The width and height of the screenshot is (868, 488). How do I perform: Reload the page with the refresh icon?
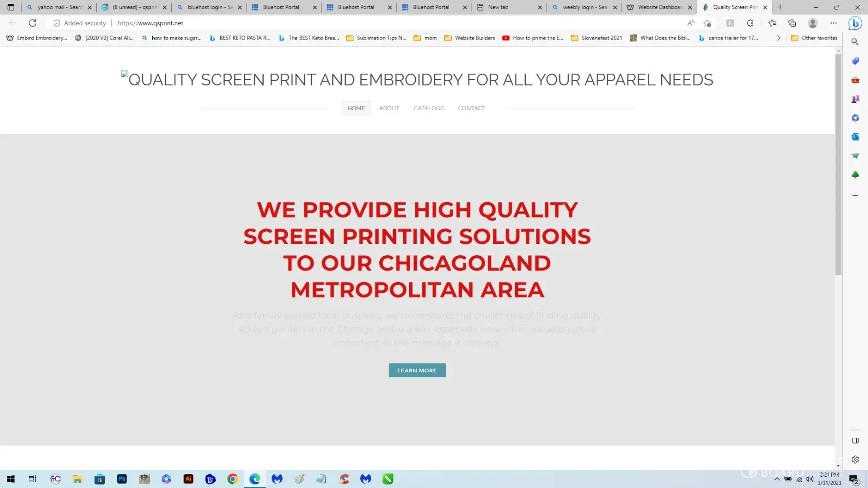pyautogui.click(x=32, y=23)
